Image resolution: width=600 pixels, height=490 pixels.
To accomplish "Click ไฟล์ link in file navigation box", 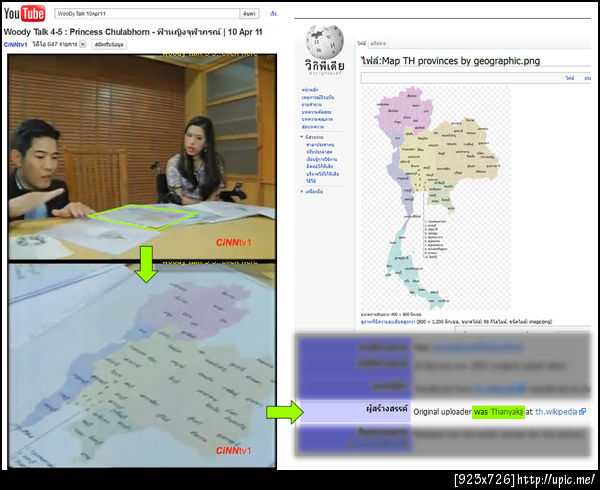I will [x=570, y=78].
